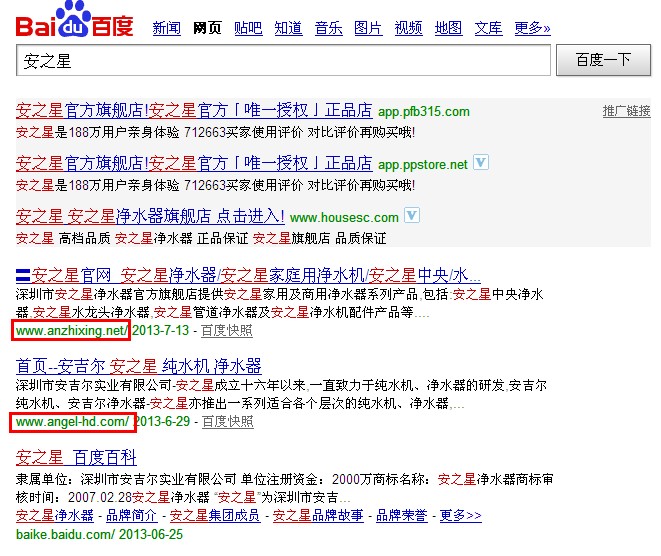Click the baike.baidu.com/ green URL text
Viewport: 661px width, 556px height.
click(65, 535)
